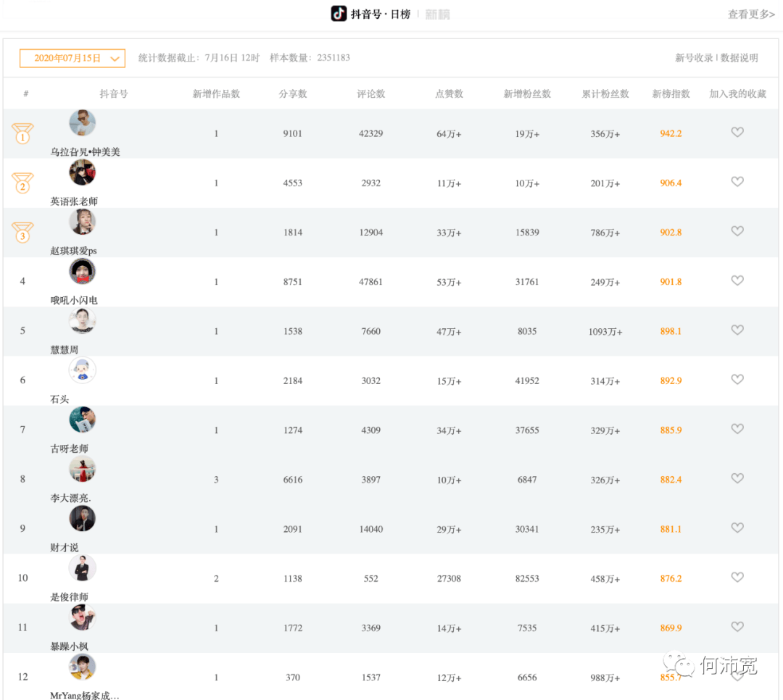
Task: Click the 新增粉丝数 column header
Action: (527, 94)
